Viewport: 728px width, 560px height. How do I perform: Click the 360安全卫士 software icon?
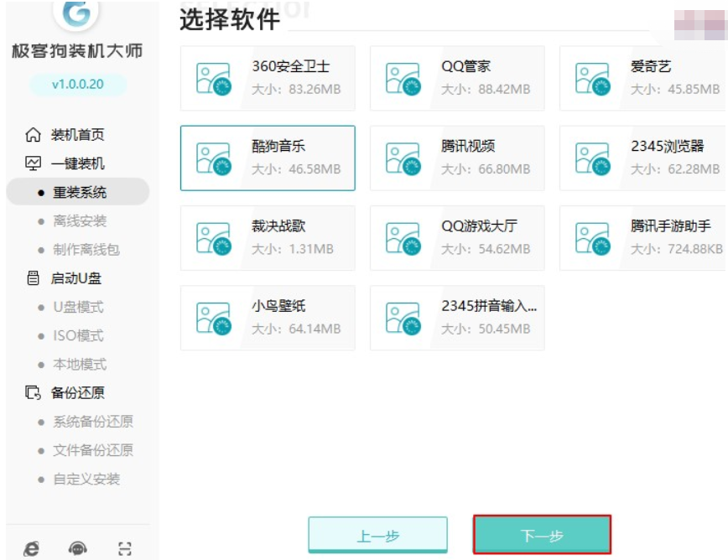click(214, 79)
